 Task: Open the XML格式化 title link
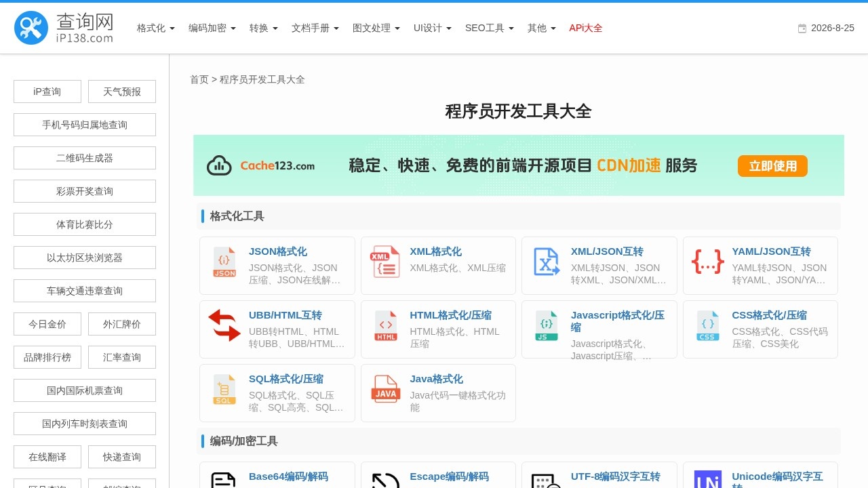[435, 251]
